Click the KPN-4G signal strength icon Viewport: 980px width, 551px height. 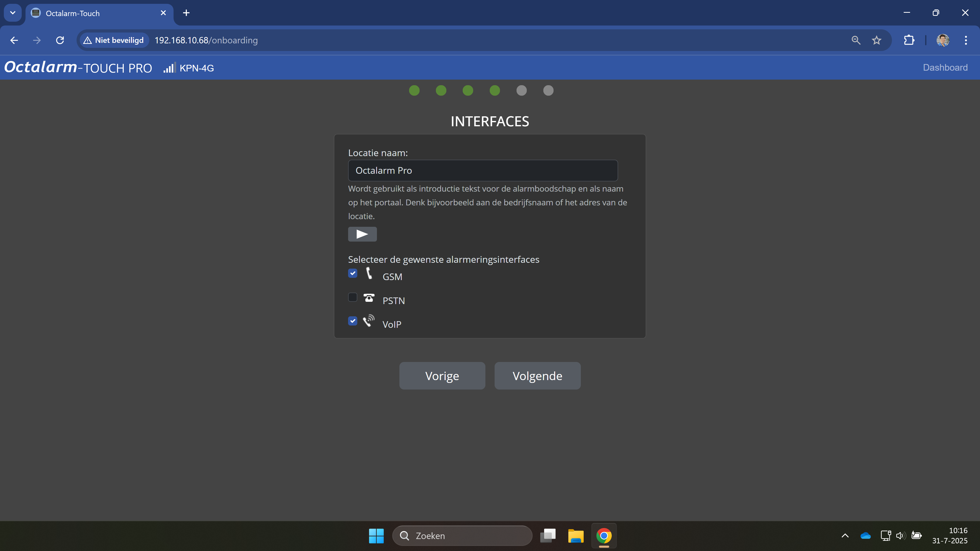(169, 68)
